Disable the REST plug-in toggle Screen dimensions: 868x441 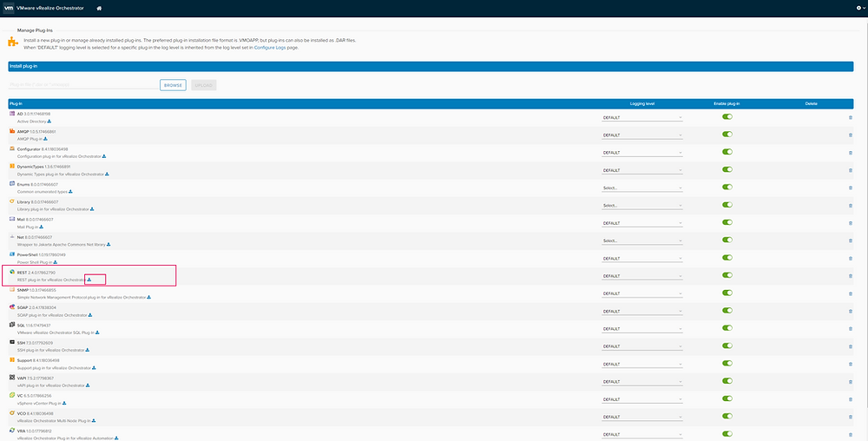(x=727, y=275)
